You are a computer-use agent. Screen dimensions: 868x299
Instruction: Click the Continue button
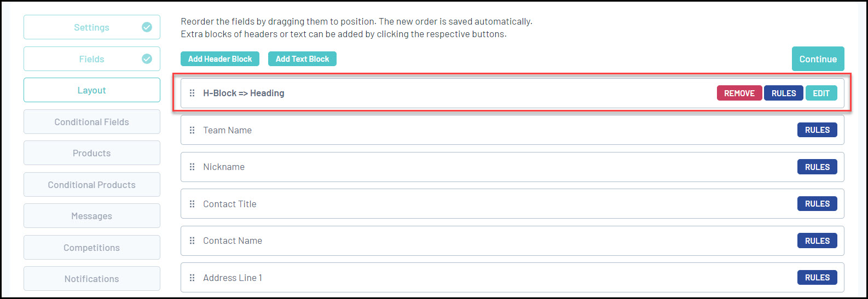[x=818, y=59]
